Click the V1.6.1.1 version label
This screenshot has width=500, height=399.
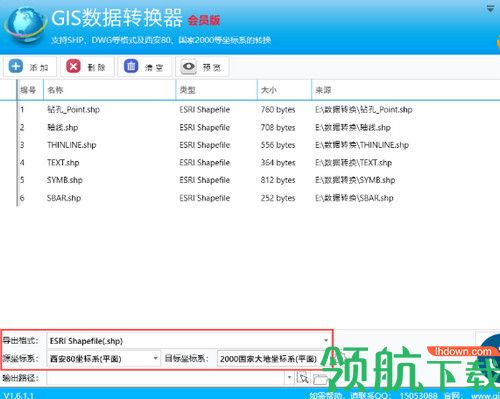pyautogui.click(x=19, y=395)
